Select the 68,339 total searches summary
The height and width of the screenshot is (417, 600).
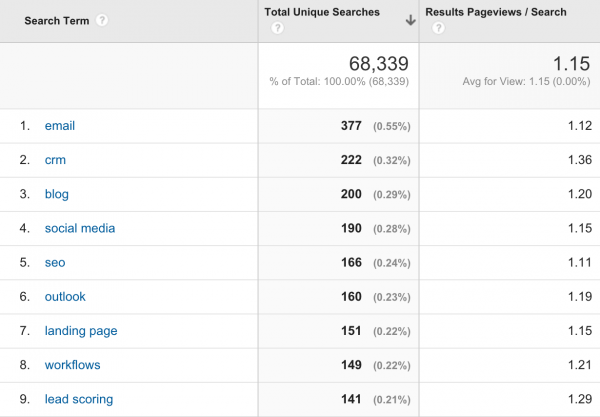point(378,64)
